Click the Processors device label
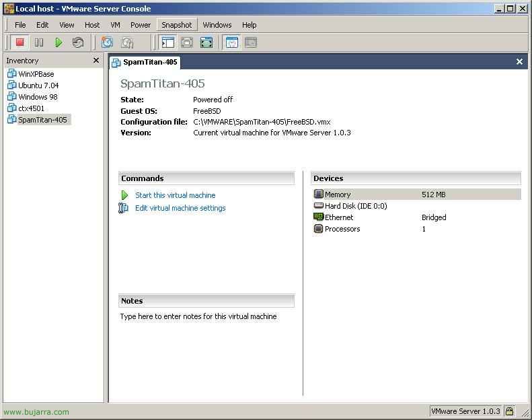This screenshot has width=532, height=420. [x=342, y=229]
